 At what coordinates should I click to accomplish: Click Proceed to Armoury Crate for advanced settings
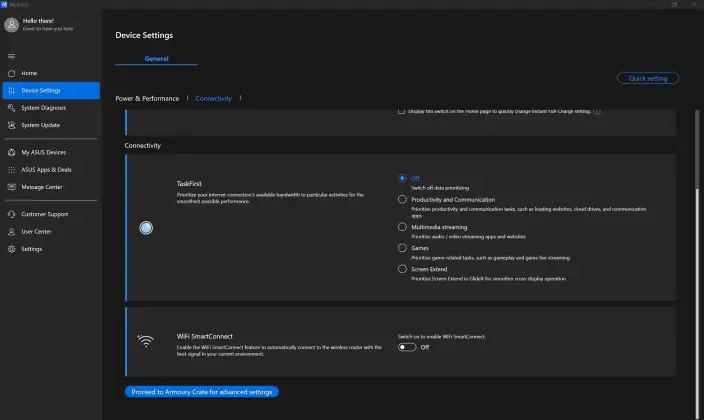click(x=202, y=392)
